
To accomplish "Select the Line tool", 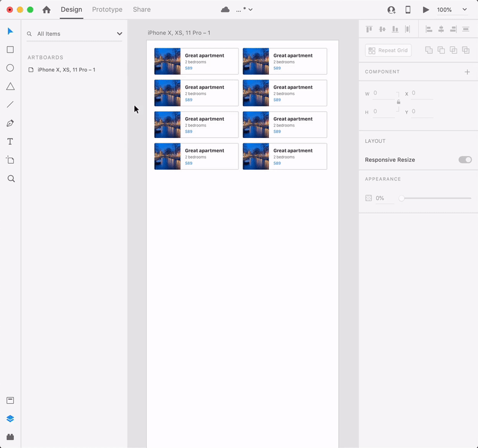I will 10,105.
